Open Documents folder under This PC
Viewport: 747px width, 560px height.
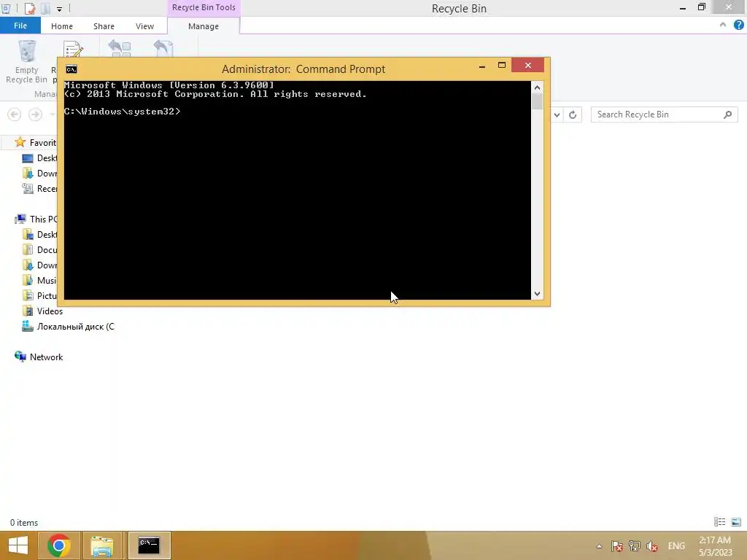[x=47, y=249]
